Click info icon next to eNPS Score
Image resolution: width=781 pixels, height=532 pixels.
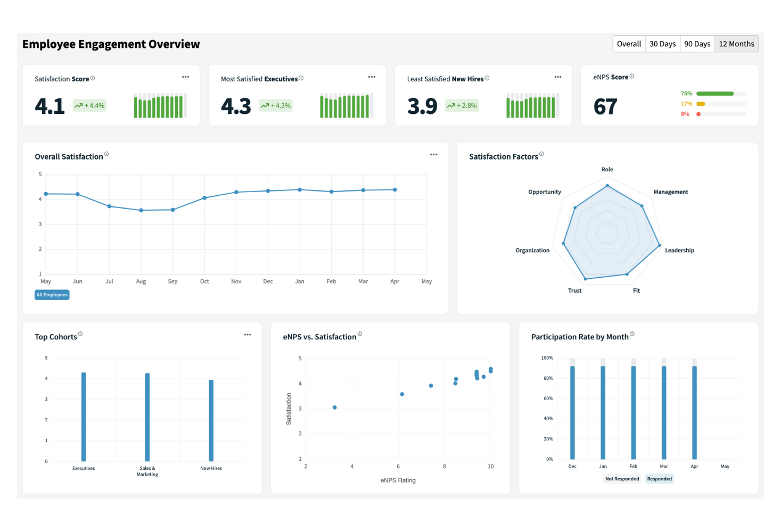pos(632,76)
